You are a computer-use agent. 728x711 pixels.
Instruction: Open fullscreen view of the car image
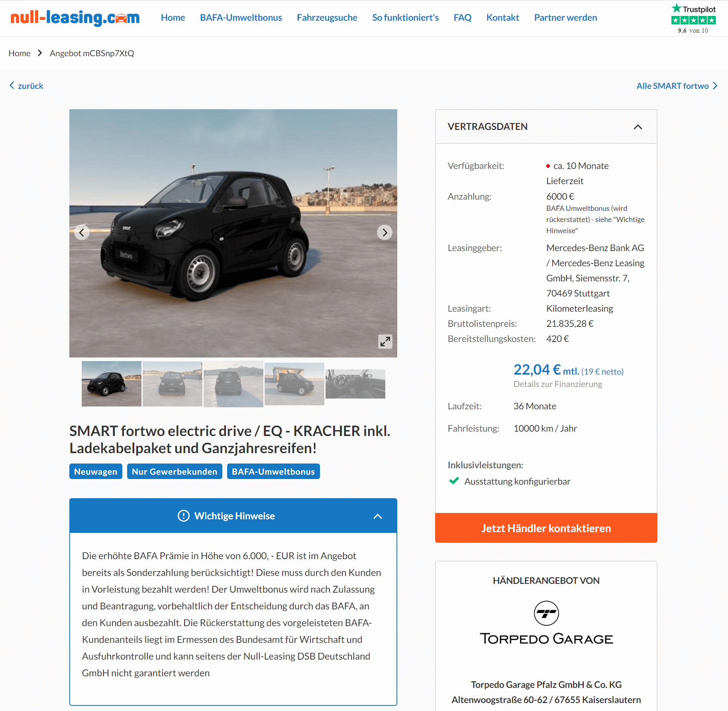(385, 341)
